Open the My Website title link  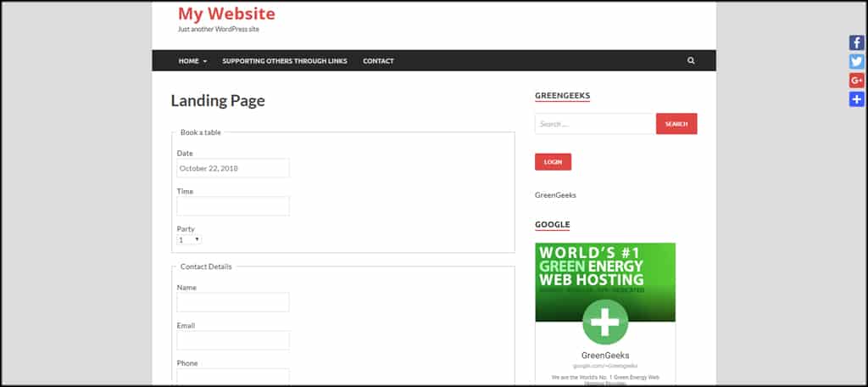(226, 14)
